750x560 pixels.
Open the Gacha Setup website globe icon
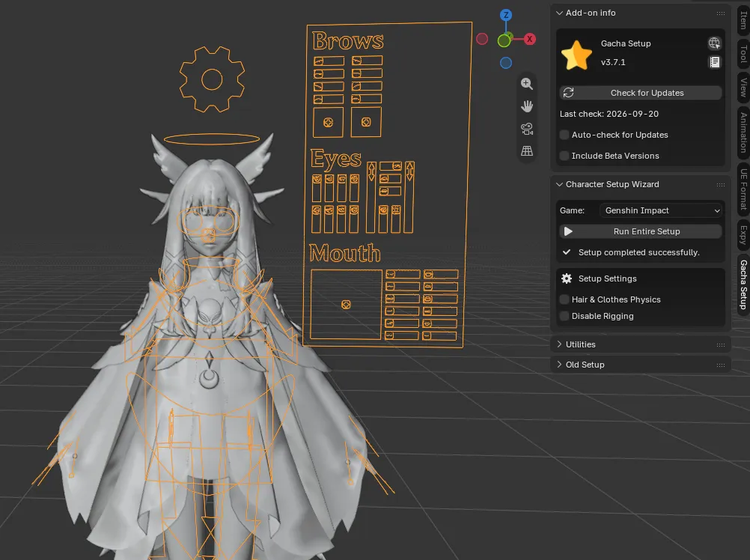click(x=714, y=43)
